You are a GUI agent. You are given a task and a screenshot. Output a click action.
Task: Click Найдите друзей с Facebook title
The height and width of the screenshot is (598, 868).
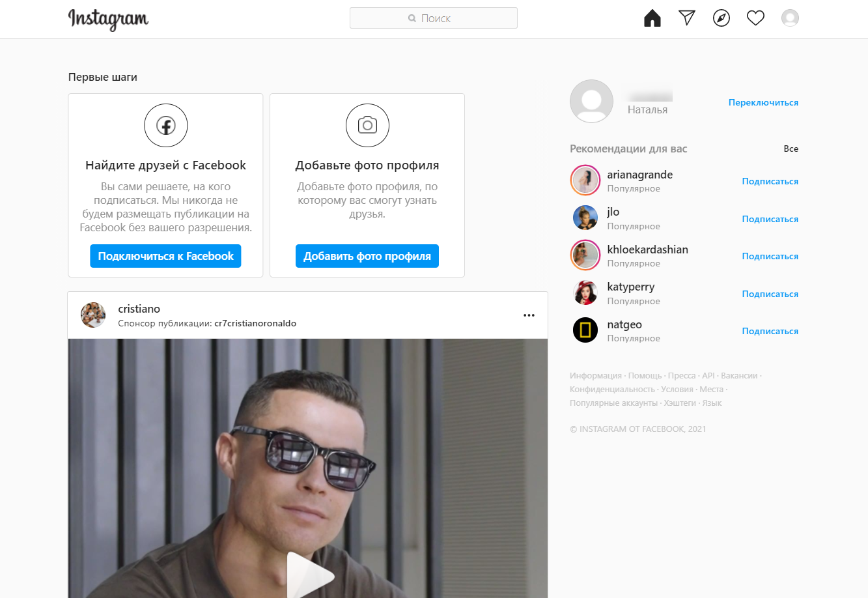click(x=165, y=165)
